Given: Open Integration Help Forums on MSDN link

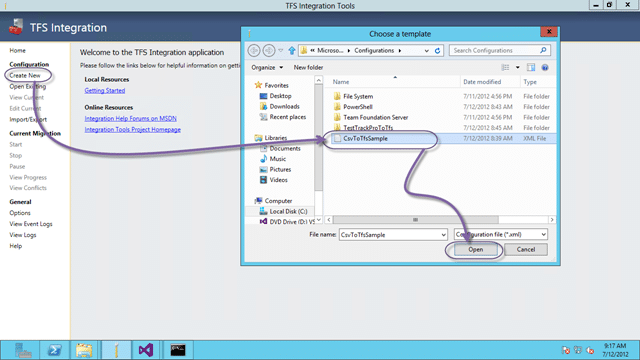Looking at the screenshot, I should 131,118.
